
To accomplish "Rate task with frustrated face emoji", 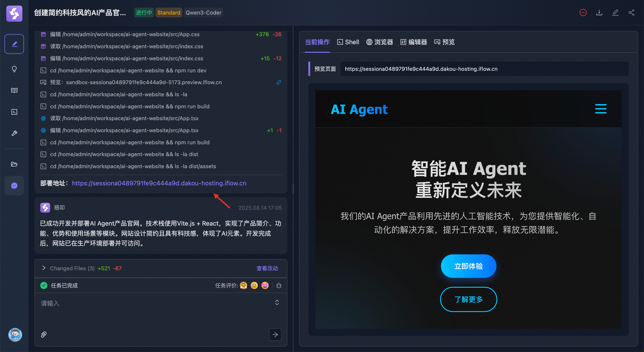I will pos(244,285).
